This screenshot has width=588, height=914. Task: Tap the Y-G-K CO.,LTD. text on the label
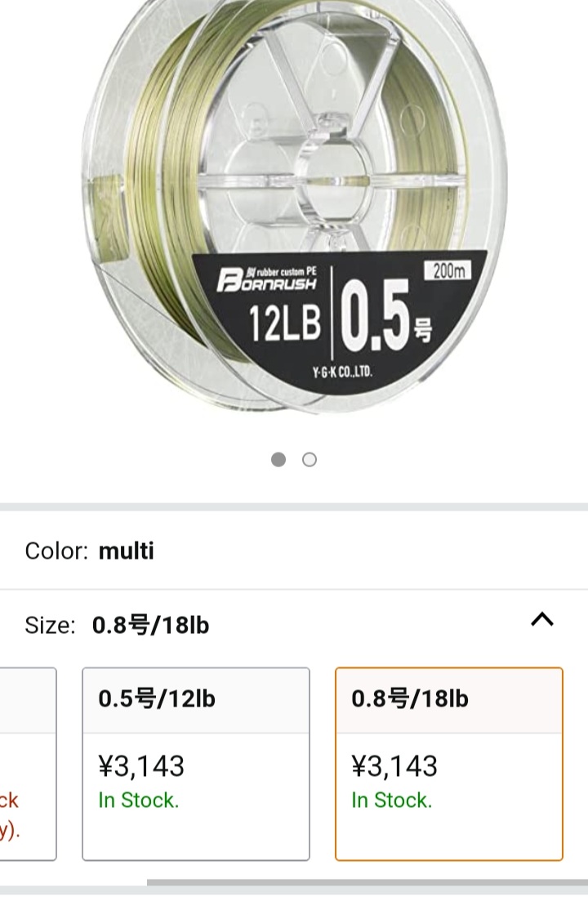coord(341,372)
